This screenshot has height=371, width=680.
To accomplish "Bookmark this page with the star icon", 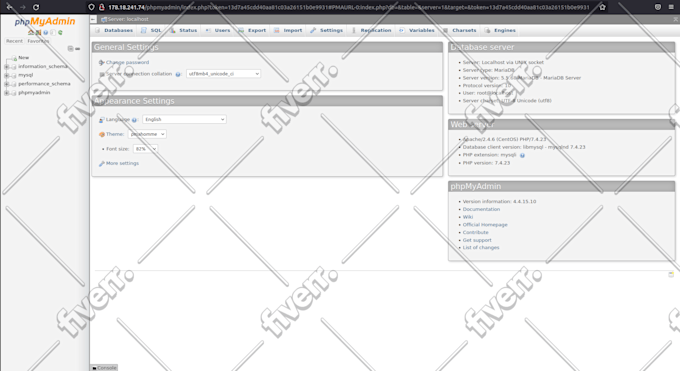I will pos(602,7).
